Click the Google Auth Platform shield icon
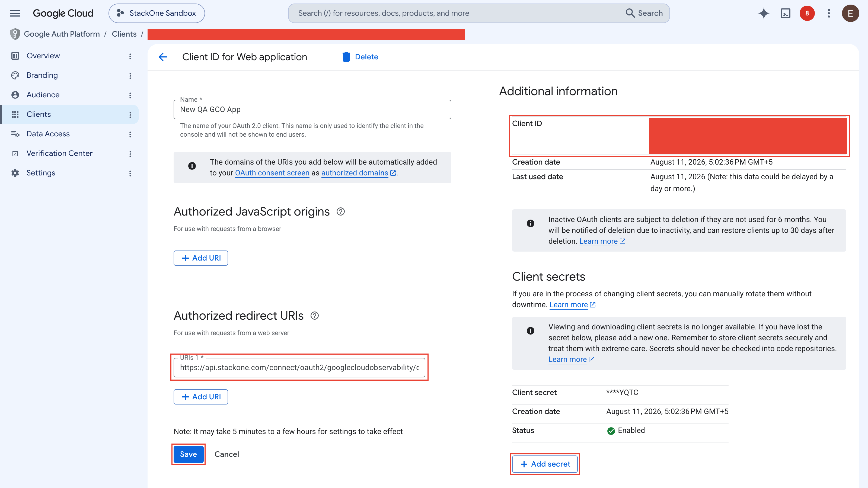Viewport: 868px width, 488px height. tap(15, 34)
